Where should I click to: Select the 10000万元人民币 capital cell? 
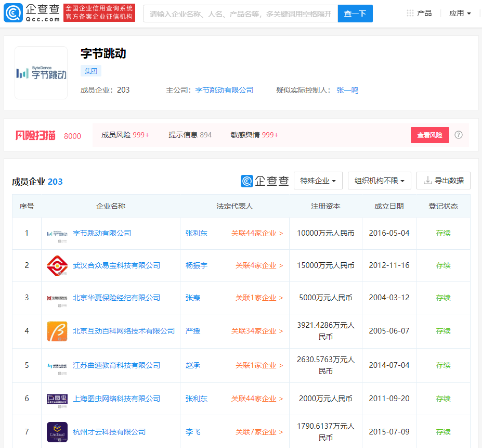(325, 233)
